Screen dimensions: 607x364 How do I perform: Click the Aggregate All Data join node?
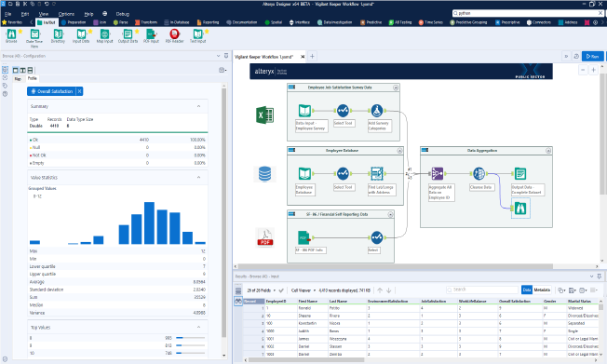click(x=437, y=173)
